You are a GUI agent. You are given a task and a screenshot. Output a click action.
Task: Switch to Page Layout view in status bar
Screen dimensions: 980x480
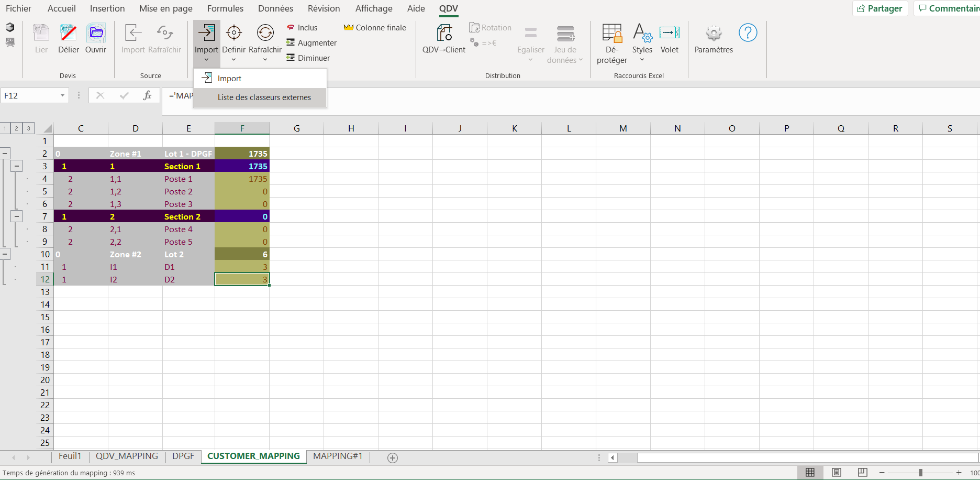(837, 473)
